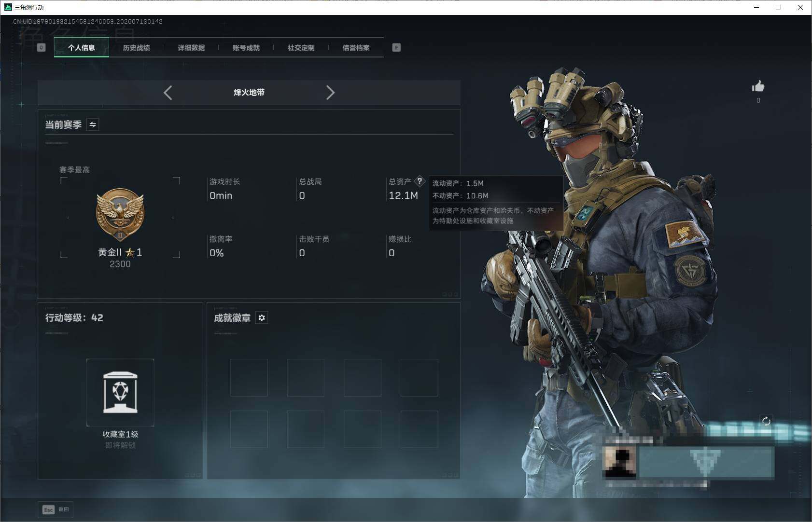
Task: Click the Q key tab-switch icon
Action: tap(42, 47)
